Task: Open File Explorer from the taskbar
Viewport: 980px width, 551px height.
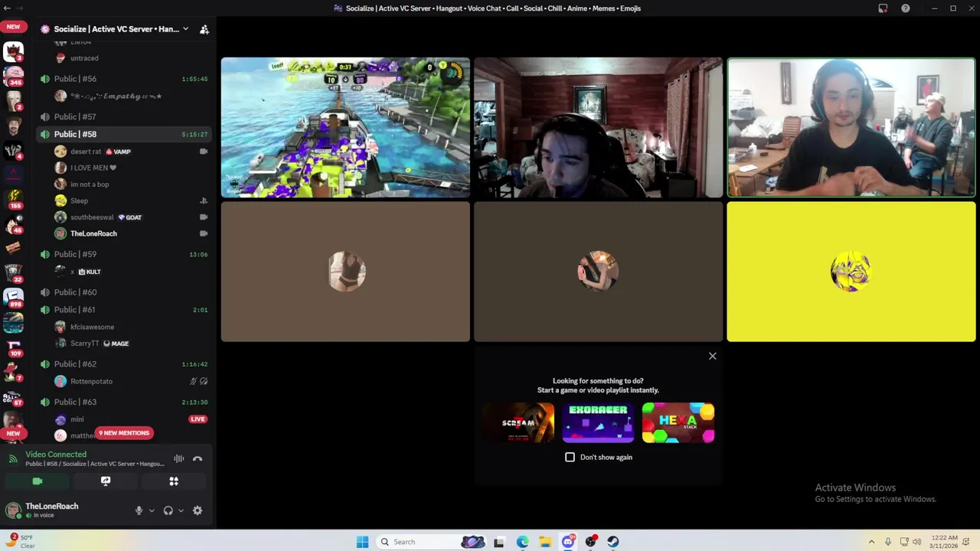Action: pos(545,542)
